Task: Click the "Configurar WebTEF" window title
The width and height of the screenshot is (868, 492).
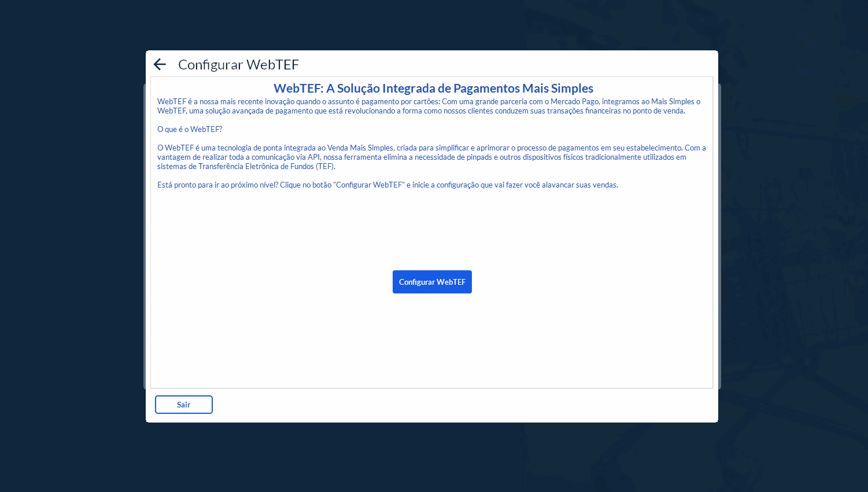Action: coord(238,65)
